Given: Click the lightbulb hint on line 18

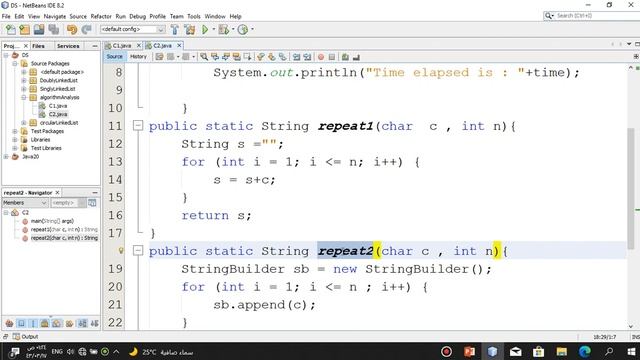Looking at the screenshot, I should [x=121, y=250].
